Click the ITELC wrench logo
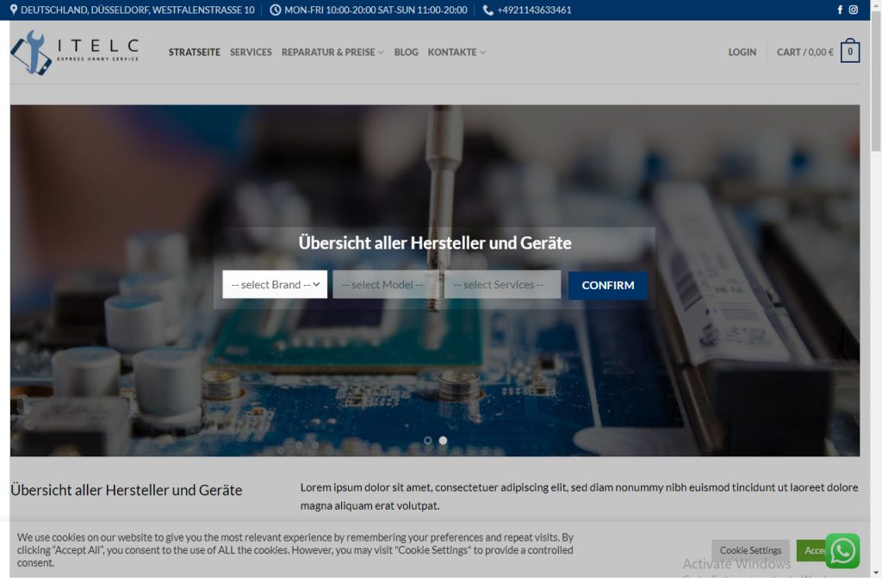Screen dimensions: 882x588 (32, 53)
